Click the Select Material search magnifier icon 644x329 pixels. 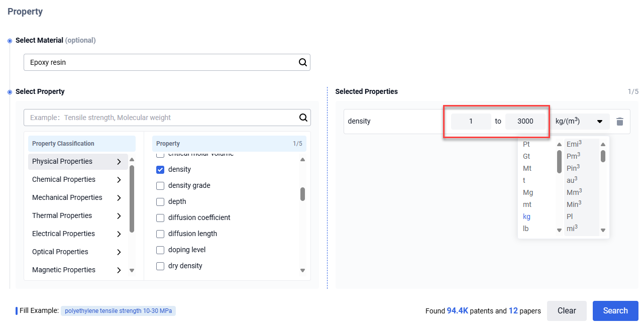tap(303, 63)
